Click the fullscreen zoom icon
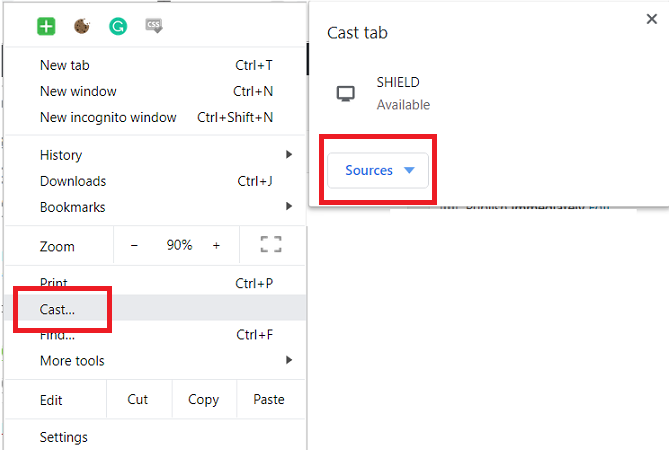 270,245
